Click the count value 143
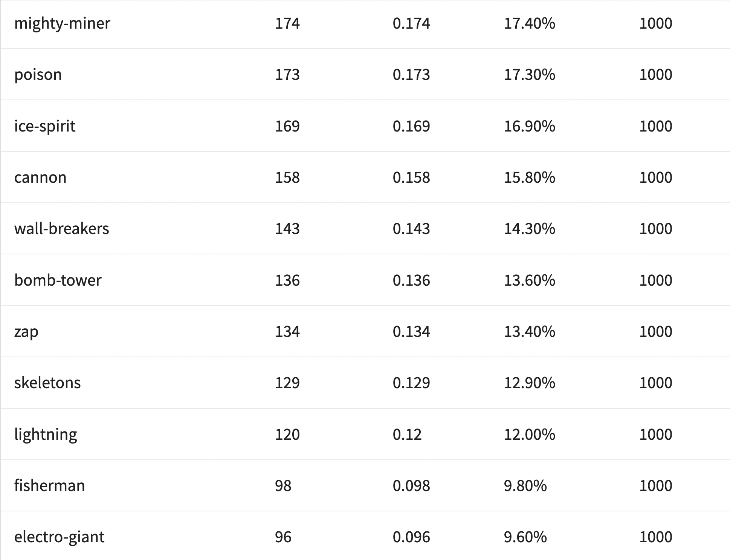This screenshot has height=560, width=730. coord(287,229)
